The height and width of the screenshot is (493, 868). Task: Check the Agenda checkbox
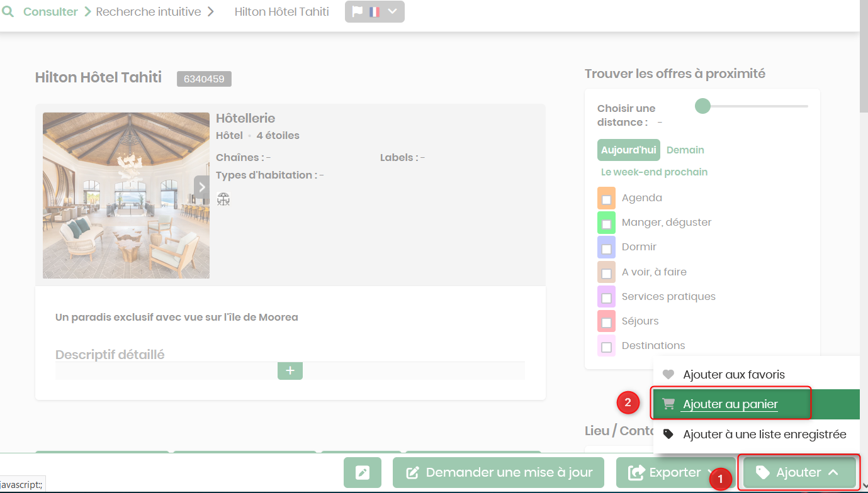[606, 199]
